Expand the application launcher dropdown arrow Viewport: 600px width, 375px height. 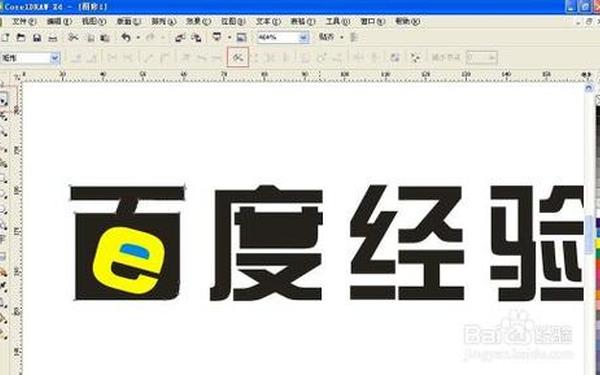[x=229, y=38]
